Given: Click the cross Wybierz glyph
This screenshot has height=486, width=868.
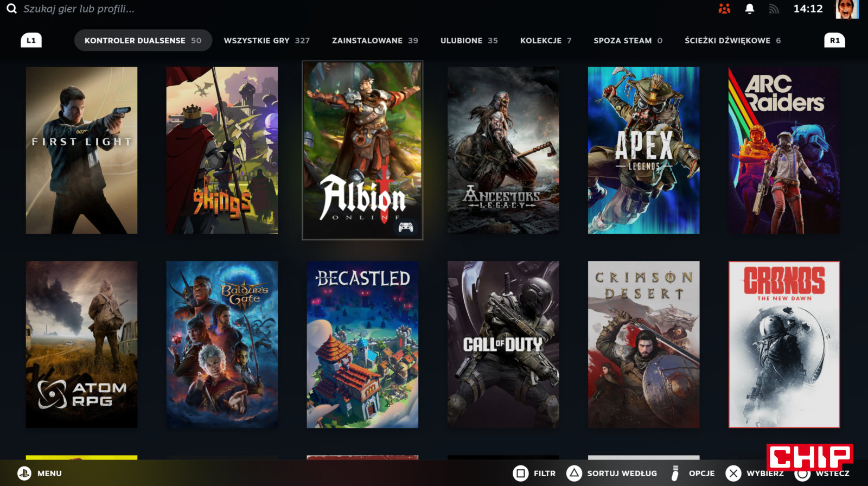Looking at the screenshot, I should click(x=733, y=474).
